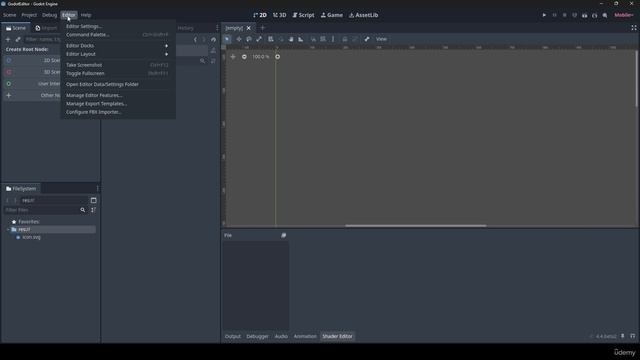Select Take Screenshot menu entry
This screenshot has height=360, width=640.
coord(118,65)
